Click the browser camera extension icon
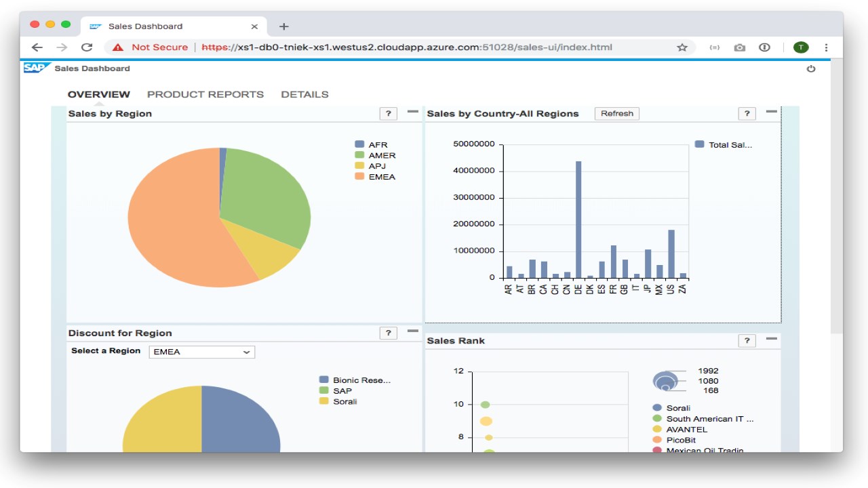868x488 pixels. click(739, 47)
